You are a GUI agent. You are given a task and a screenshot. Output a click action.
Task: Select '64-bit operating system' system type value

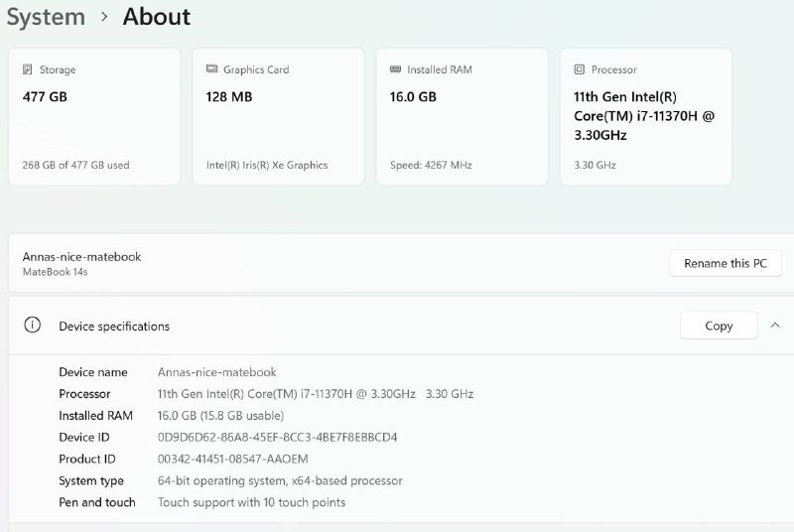click(x=280, y=480)
